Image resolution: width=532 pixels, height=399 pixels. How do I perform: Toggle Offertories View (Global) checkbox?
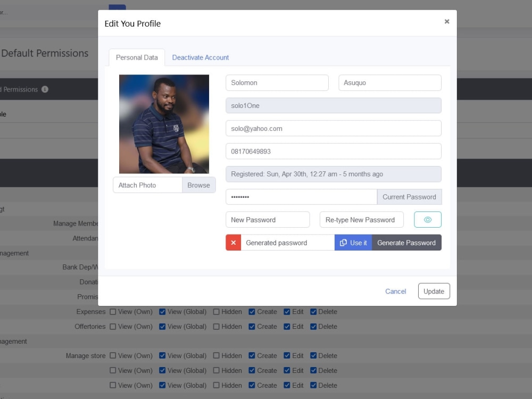[x=162, y=327]
